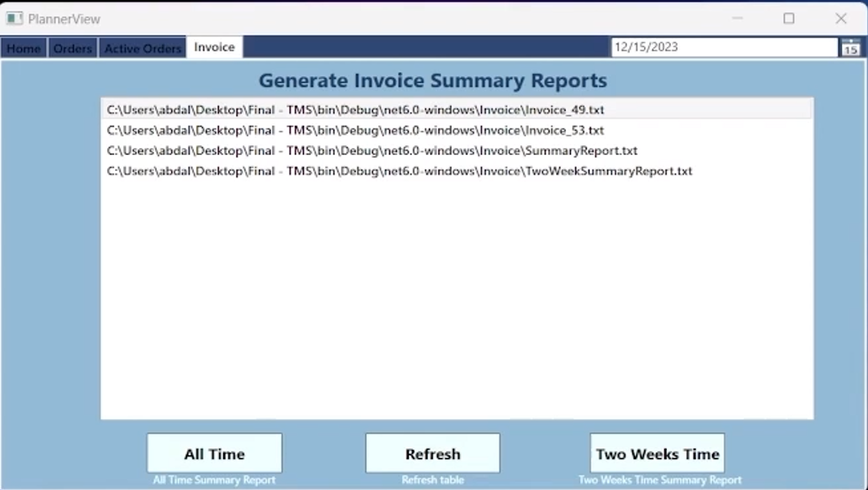868x490 pixels.
Task: Click the 'All Time Summary Report' caption
Action: tap(214, 480)
